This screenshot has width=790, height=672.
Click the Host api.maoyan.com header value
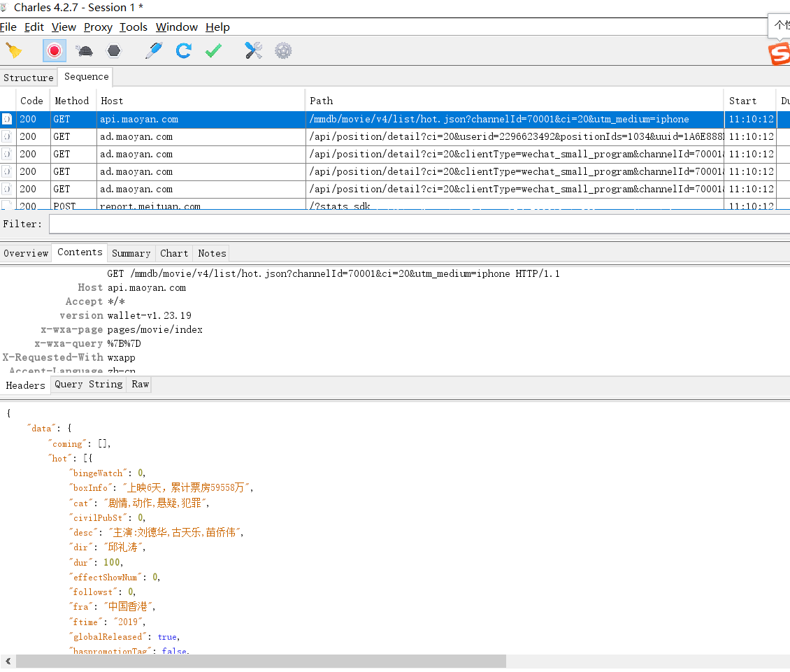coord(147,287)
